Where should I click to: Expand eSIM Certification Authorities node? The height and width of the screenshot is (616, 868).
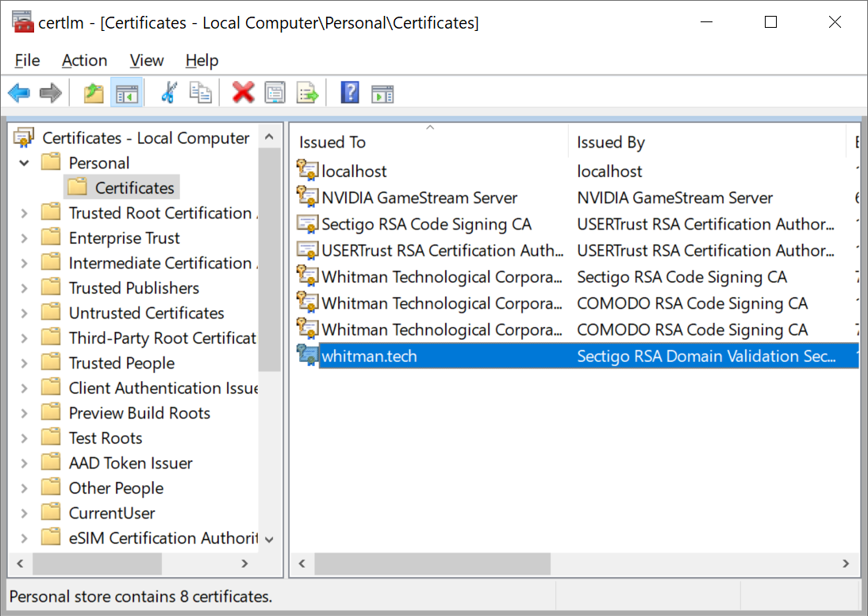(x=25, y=538)
